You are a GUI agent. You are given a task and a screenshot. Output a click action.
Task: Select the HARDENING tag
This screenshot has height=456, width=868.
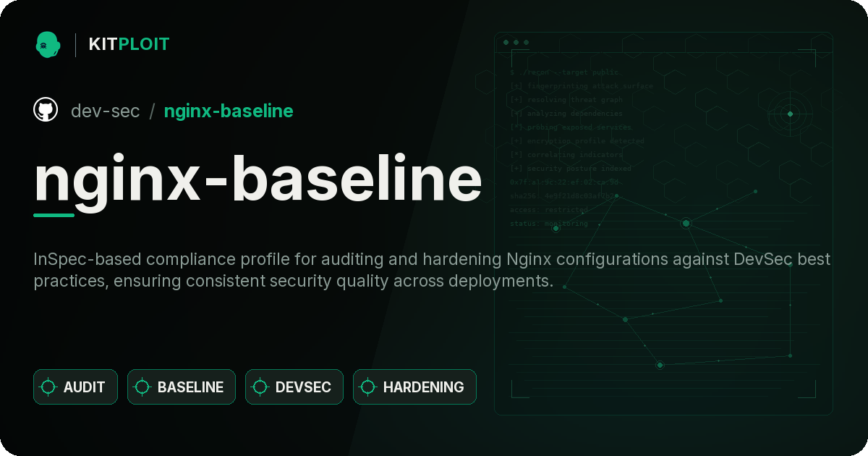pyautogui.click(x=414, y=387)
